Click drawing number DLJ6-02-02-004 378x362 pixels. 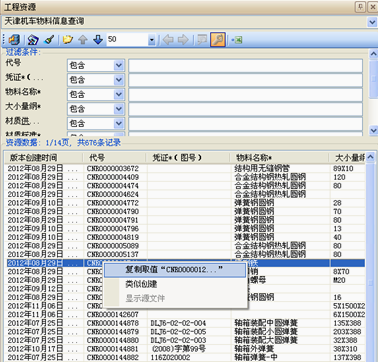tap(178, 323)
